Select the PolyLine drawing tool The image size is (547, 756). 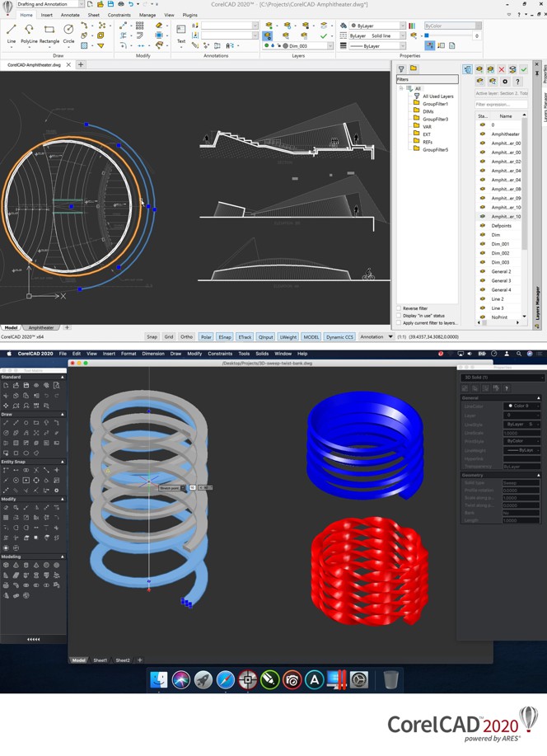[29, 32]
